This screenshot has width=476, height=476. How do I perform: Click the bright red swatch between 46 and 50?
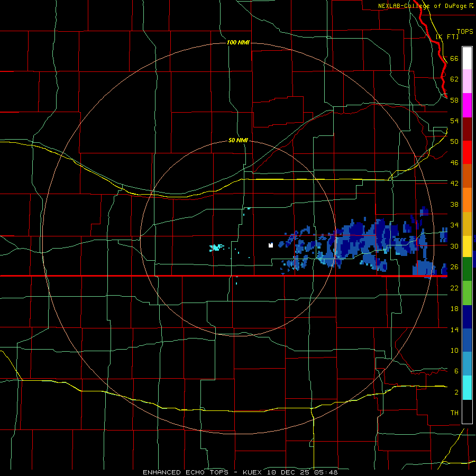tap(467, 152)
